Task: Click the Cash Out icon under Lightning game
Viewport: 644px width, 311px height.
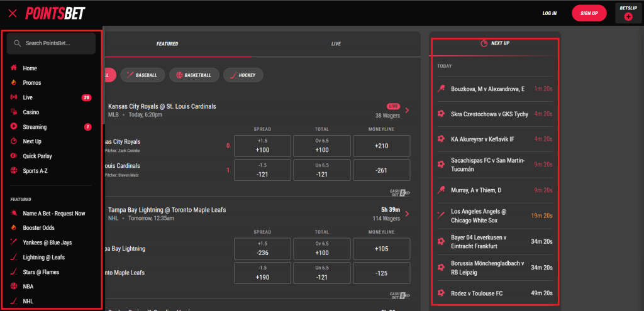Action: point(400,295)
